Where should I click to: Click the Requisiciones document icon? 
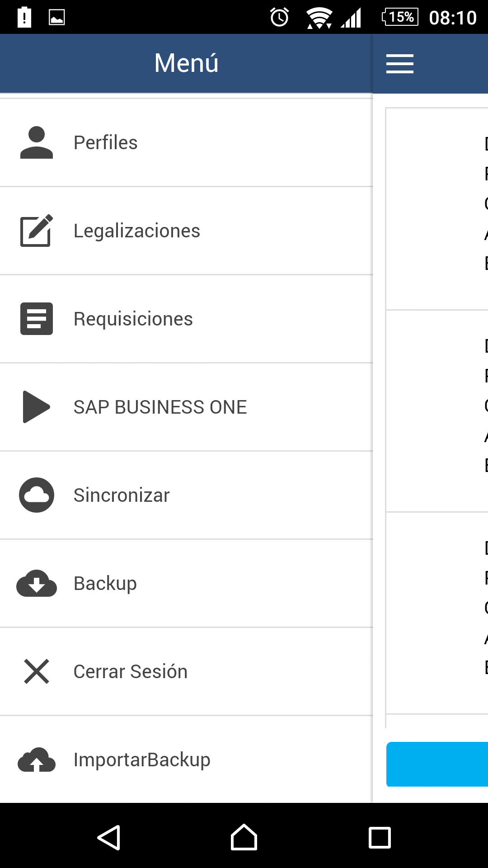[37, 319]
